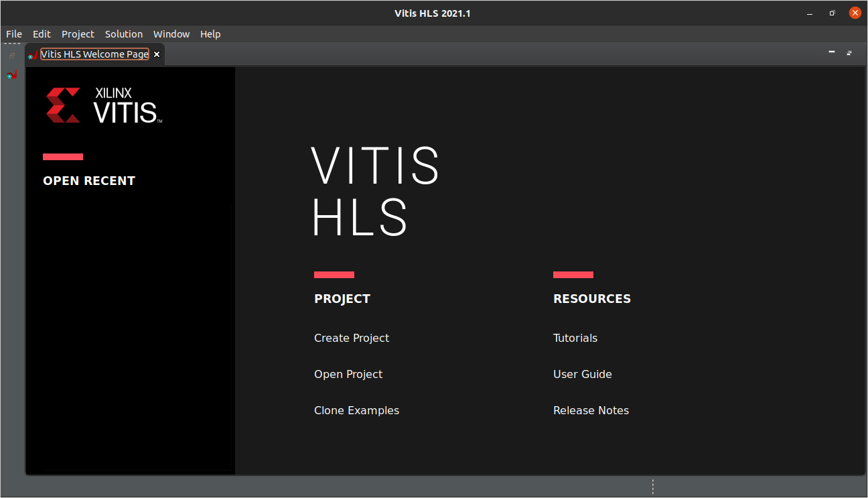Open the Tutorials link

[575, 338]
